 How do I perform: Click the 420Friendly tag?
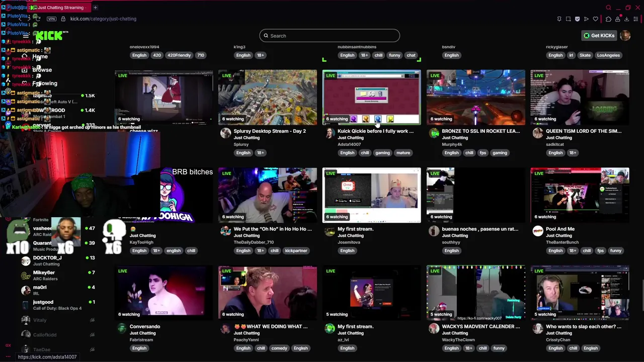tap(179, 55)
